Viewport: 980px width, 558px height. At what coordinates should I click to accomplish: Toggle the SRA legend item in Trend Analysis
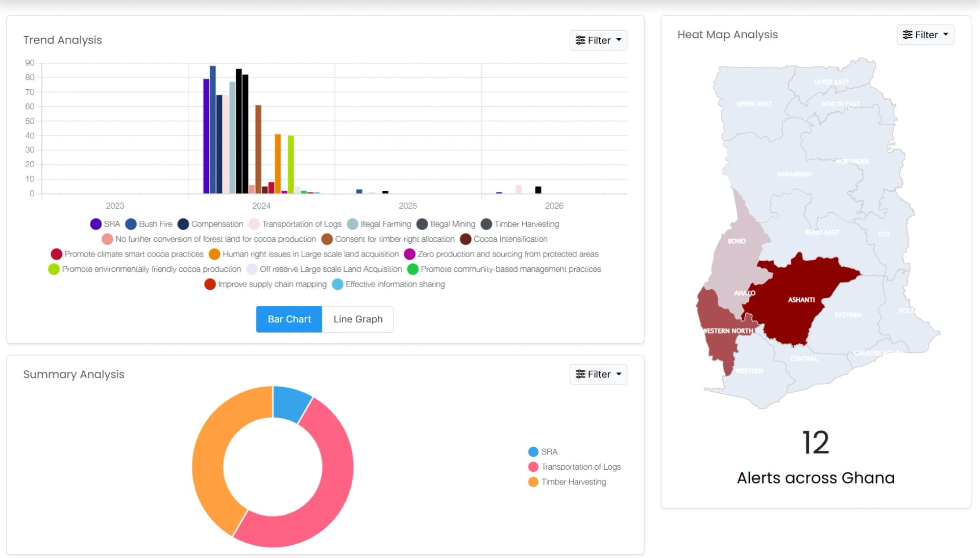(x=105, y=224)
